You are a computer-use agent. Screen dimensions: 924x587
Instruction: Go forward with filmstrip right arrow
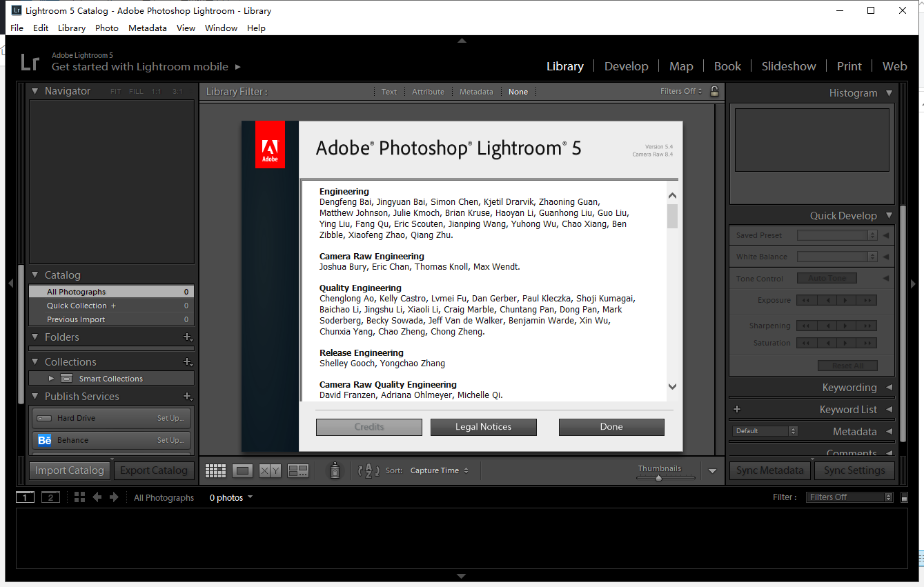[114, 497]
